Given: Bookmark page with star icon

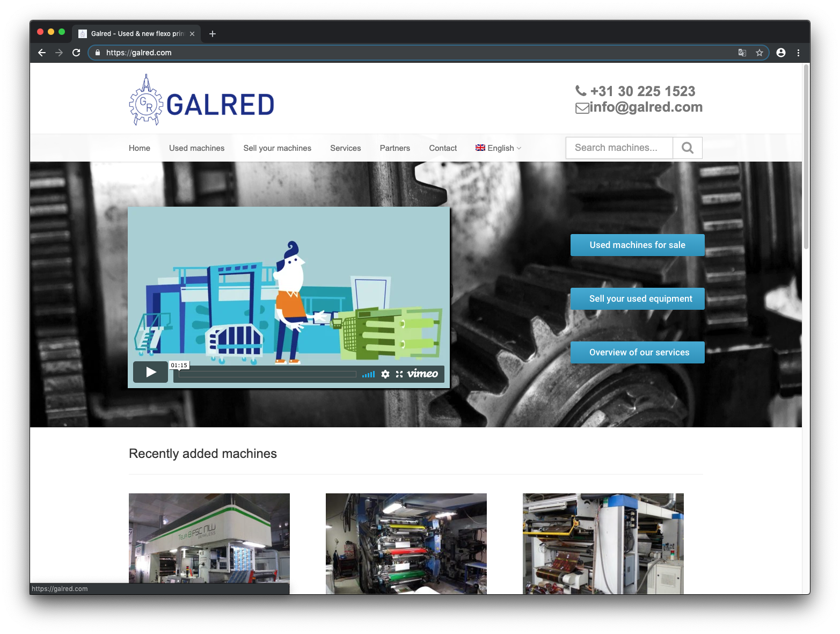Looking at the screenshot, I should coord(759,53).
